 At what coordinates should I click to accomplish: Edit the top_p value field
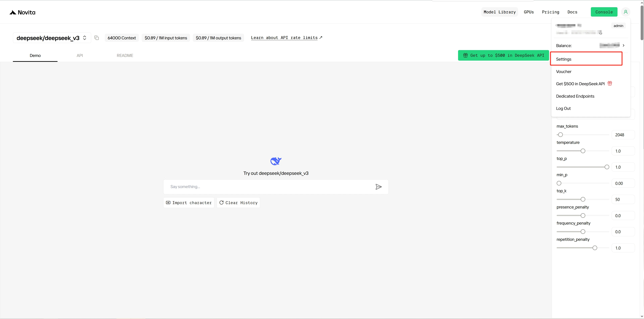(x=623, y=167)
